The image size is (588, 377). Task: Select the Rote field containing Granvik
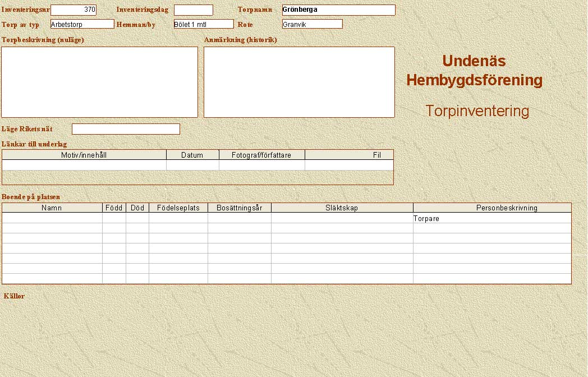[x=312, y=24]
